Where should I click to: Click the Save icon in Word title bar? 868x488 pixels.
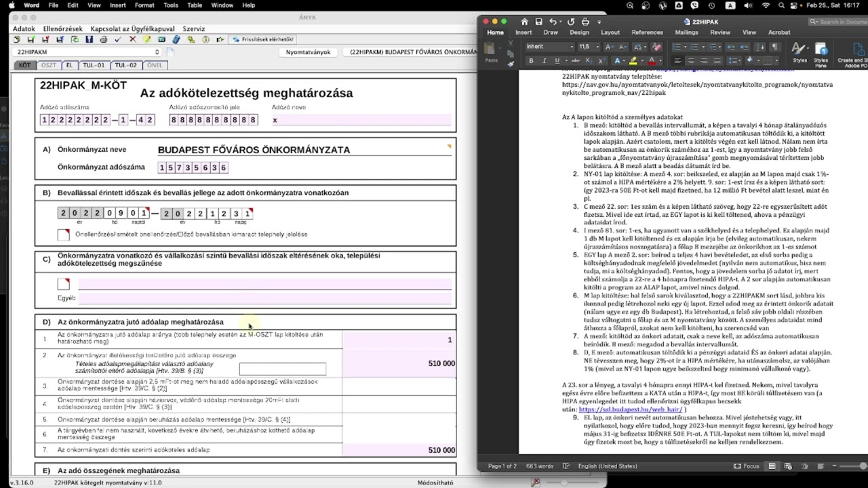(x=538, y=22)
